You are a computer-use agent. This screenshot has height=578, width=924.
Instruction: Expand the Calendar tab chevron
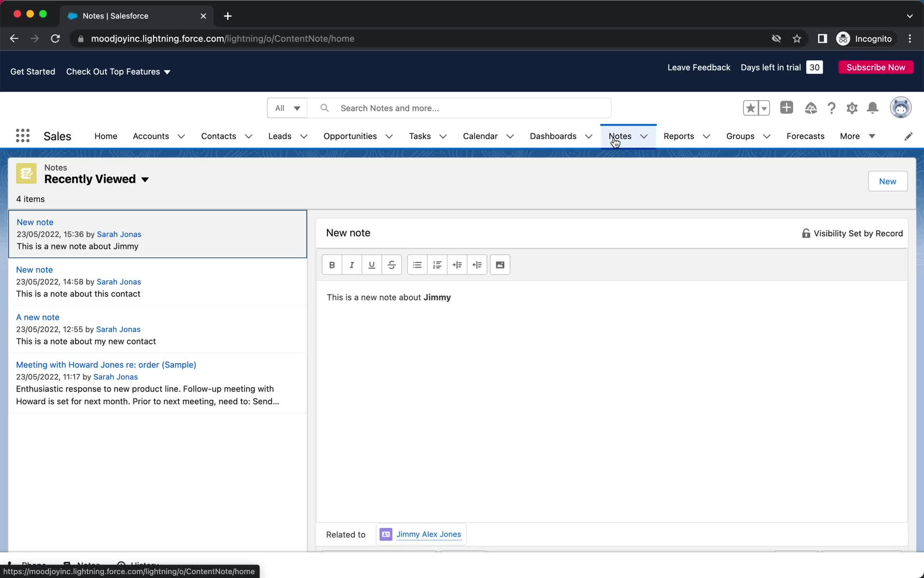click(x=510, y=136)
